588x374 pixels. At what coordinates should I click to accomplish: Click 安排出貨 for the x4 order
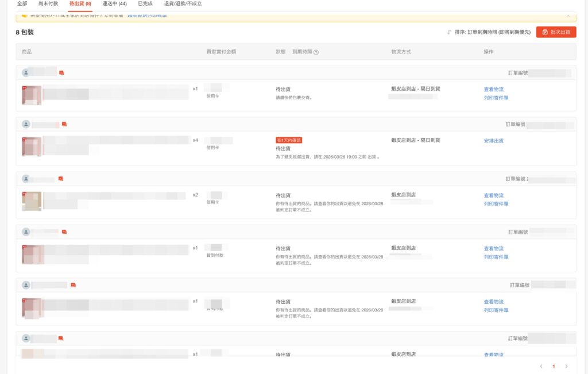(493, 141)
